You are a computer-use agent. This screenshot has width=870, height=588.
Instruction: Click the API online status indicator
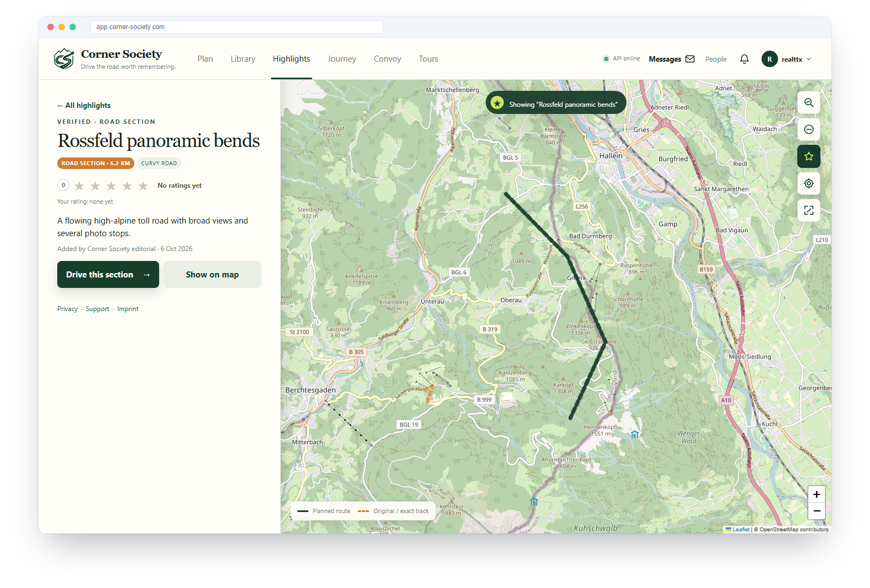pos(622,59)
